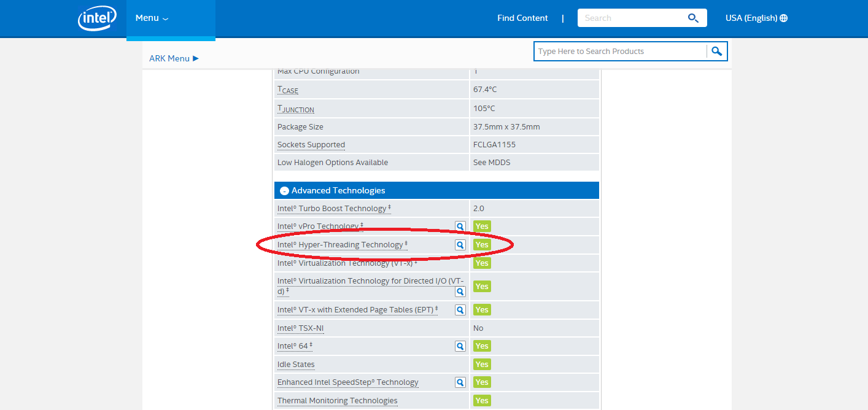Focus the top Search field
Screen dimensions: 868x410
[631, 18]
